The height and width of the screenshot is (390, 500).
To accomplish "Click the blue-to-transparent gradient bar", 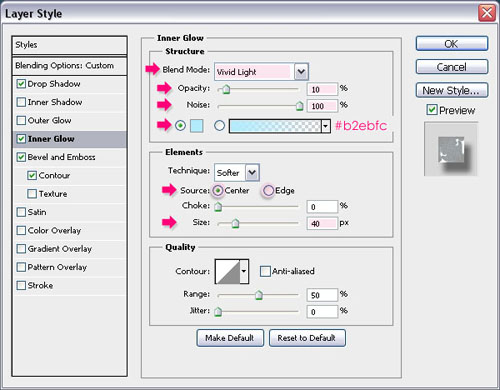I will [275, 126].
